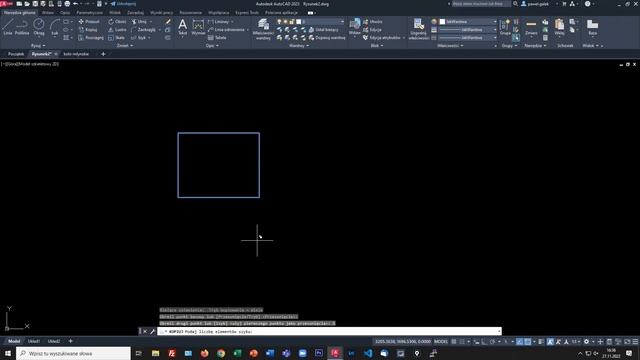Click the Utwórz create block button
Image resolution: width=640 pixels, height=360 pixels.
pyautogui.click(x=373, y=22)
